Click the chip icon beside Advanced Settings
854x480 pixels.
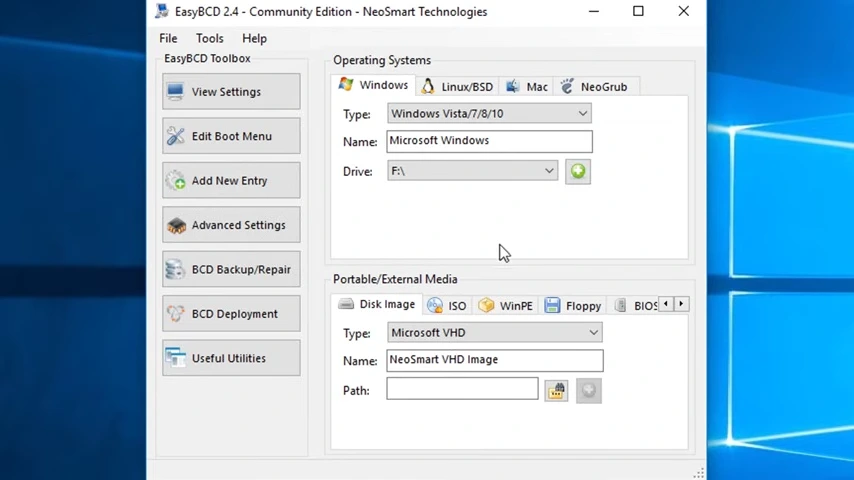click(176, 225)
